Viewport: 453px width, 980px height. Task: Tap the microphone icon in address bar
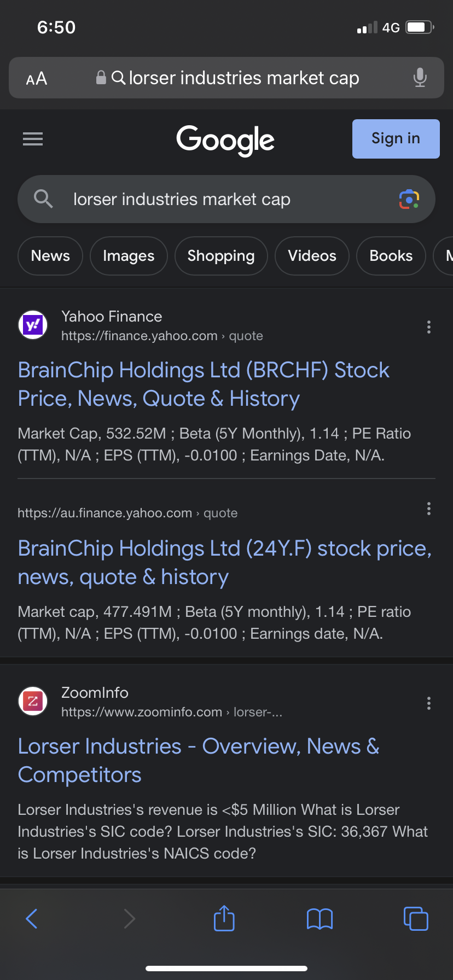tap(420, 78)
